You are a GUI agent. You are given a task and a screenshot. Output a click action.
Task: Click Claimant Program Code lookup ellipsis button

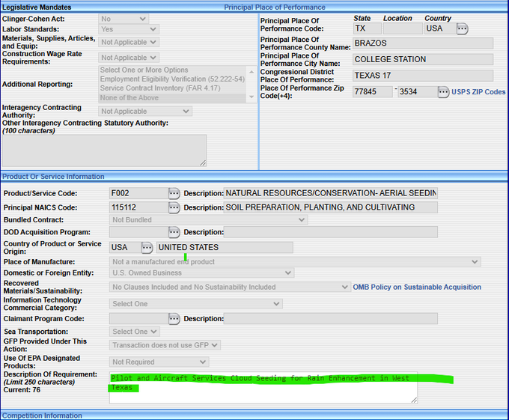pyautogui.click(x=174, y=319)
